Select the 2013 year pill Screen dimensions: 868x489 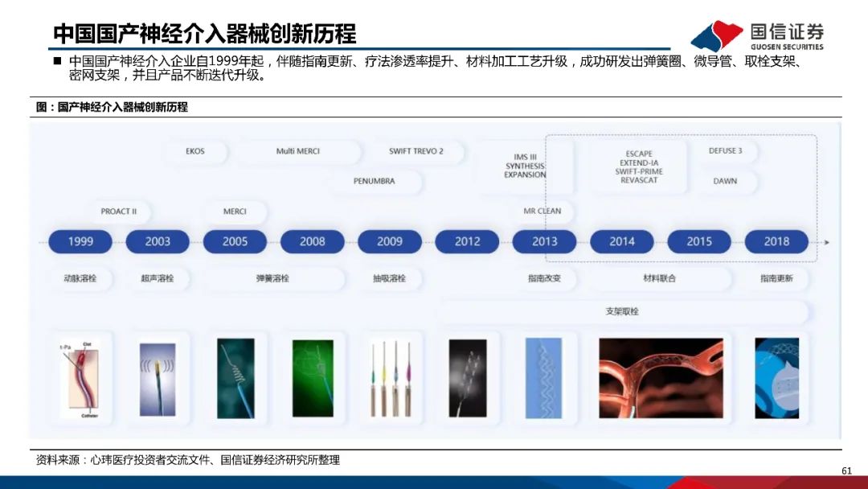pos(545,241)
